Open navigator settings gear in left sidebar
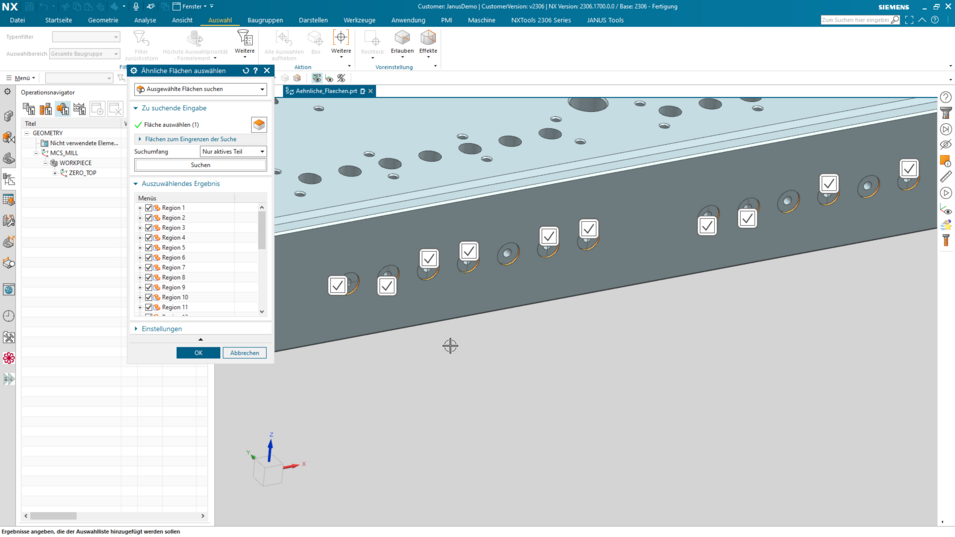Screen dimensions: 955x537 click(x=7, y=92)
